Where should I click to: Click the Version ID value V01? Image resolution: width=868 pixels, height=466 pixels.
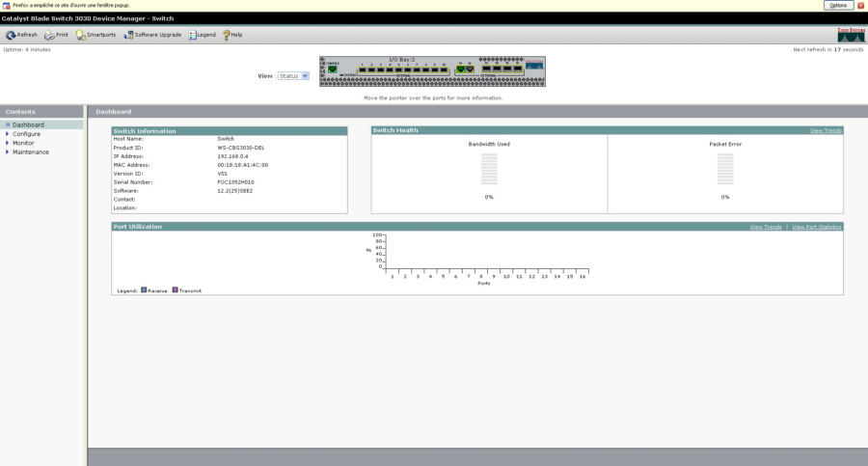tap(222, 174)
